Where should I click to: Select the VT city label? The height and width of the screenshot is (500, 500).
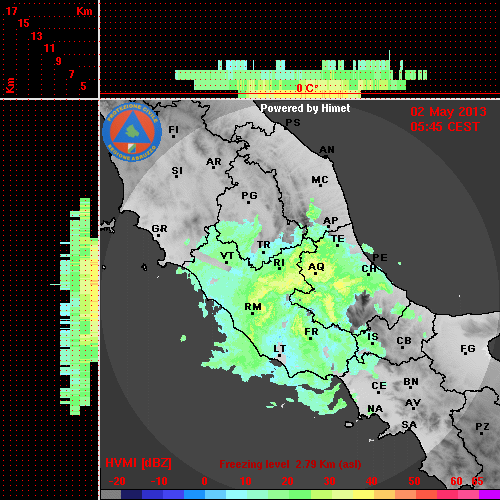click(227, 256)
